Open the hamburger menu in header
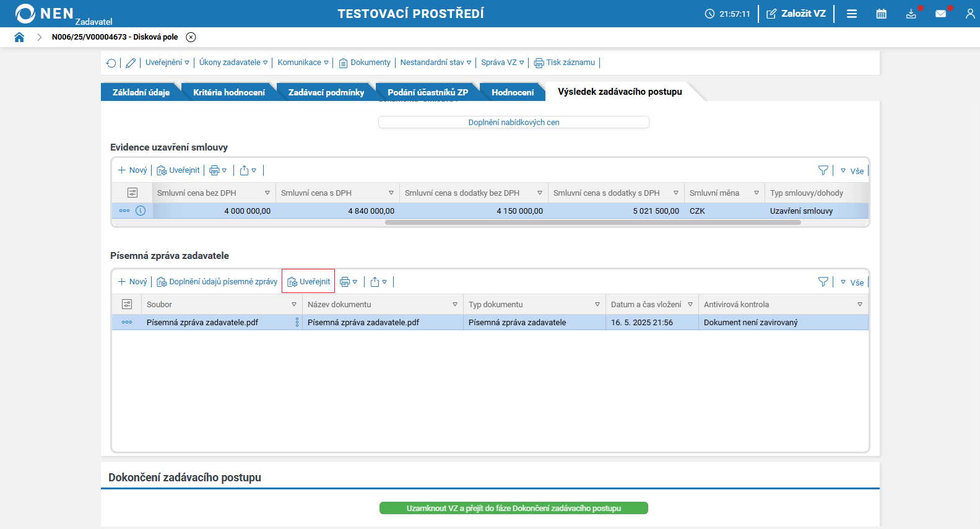The image size is (980, 529). point(852,14)
